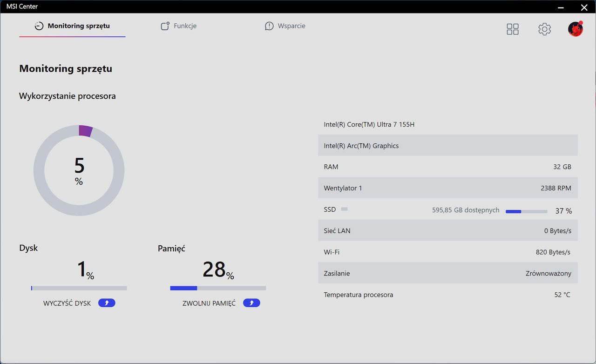596x364 pixels.
Task: Click the Wentylator 1 label
Action: (343, 188)
